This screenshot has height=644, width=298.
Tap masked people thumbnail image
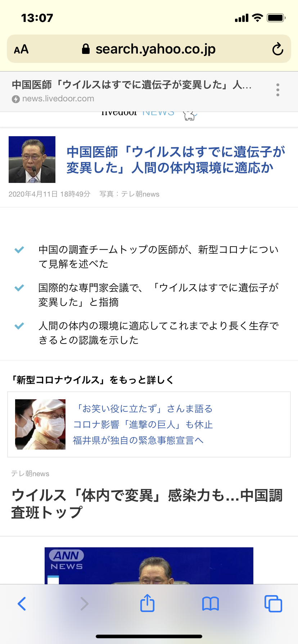[40, 424]
